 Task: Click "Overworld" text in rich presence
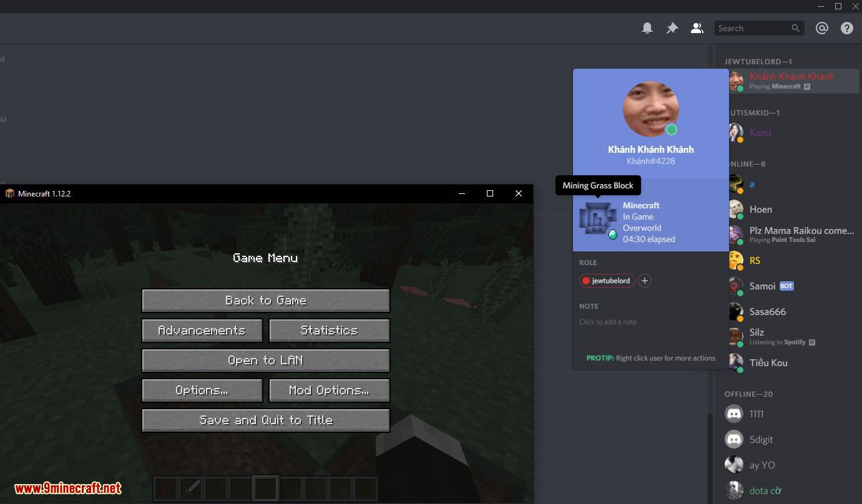[x=642, y=228]
